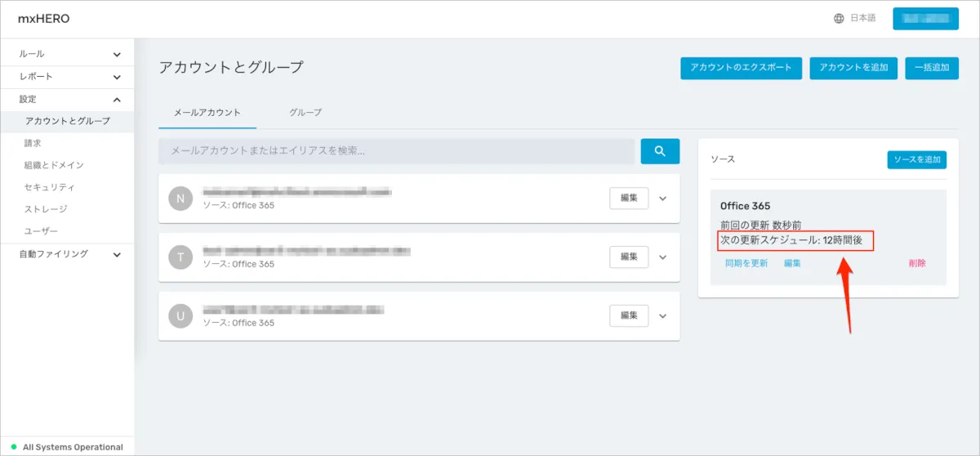Click the 同期を更新 link

tap(746, 263)
